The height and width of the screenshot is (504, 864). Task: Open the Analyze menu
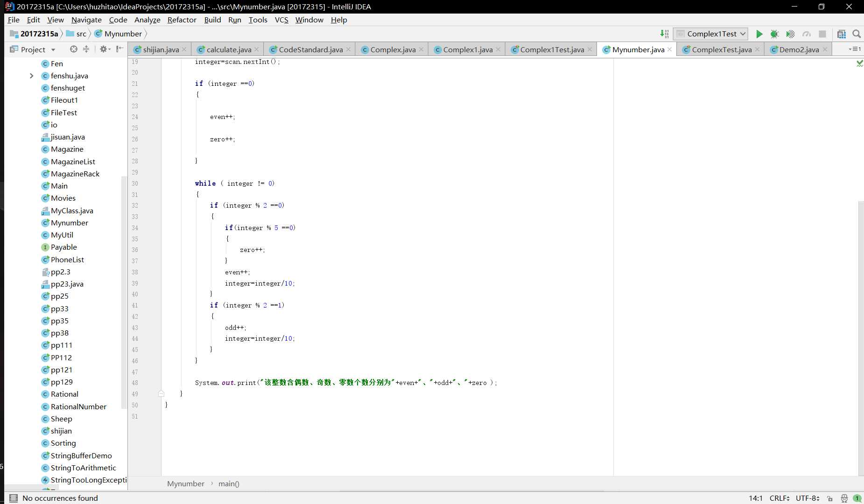pos(147,20)
